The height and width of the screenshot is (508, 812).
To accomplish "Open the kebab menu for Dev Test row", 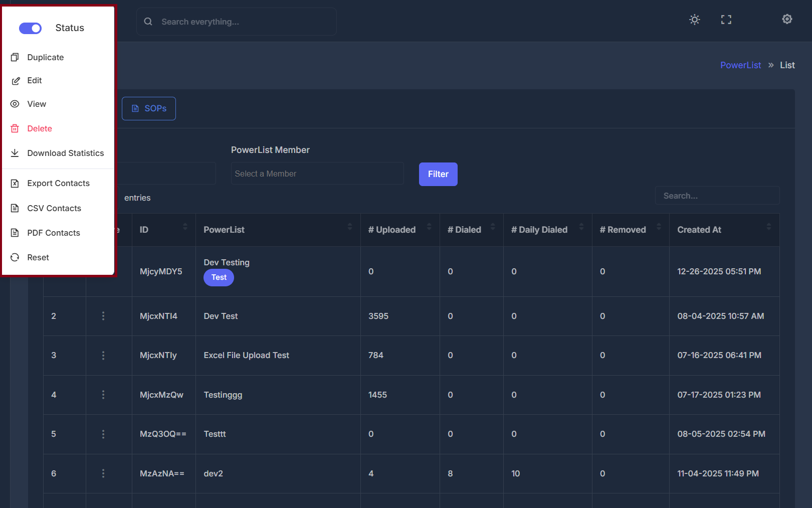I will [103, 316].
